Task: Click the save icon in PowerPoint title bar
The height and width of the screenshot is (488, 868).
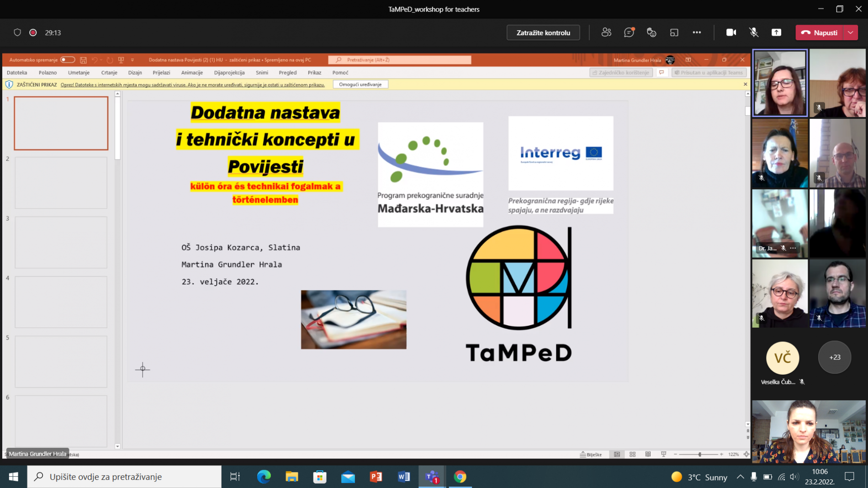Action: coord(83,60)
